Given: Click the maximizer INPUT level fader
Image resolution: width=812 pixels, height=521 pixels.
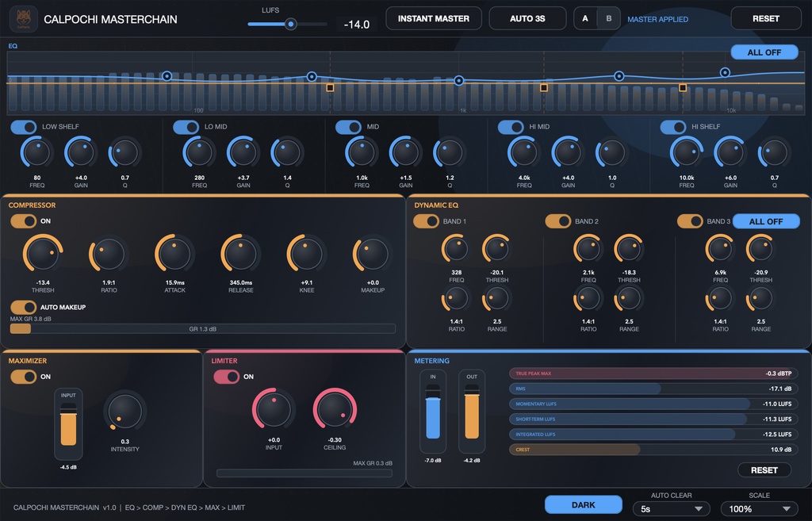Looking at the screenshot, I should click(68, 425).
